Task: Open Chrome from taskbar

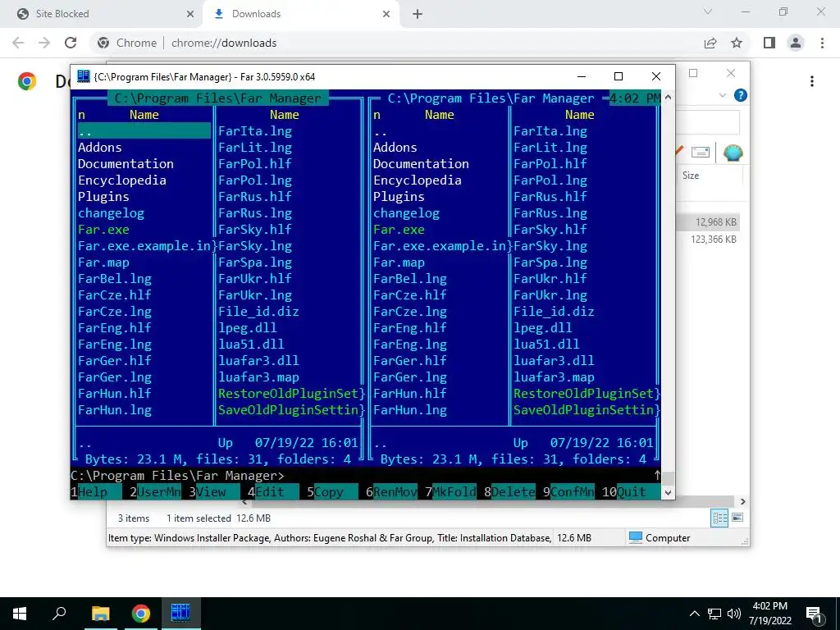Action: pyautogui.click(x=141, y=614)
